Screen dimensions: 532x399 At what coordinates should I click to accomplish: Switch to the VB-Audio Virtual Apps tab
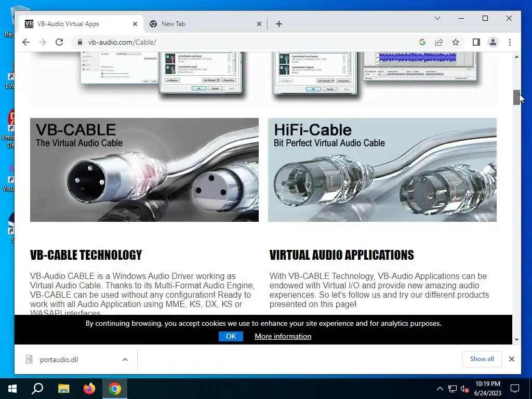coord(81,24)
